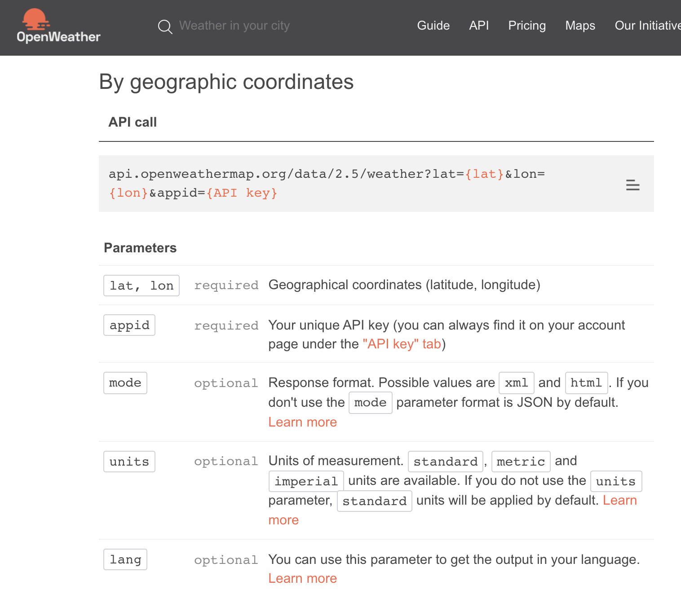Click the "lat, lon" parameter tag

click(x=142, y=286)
